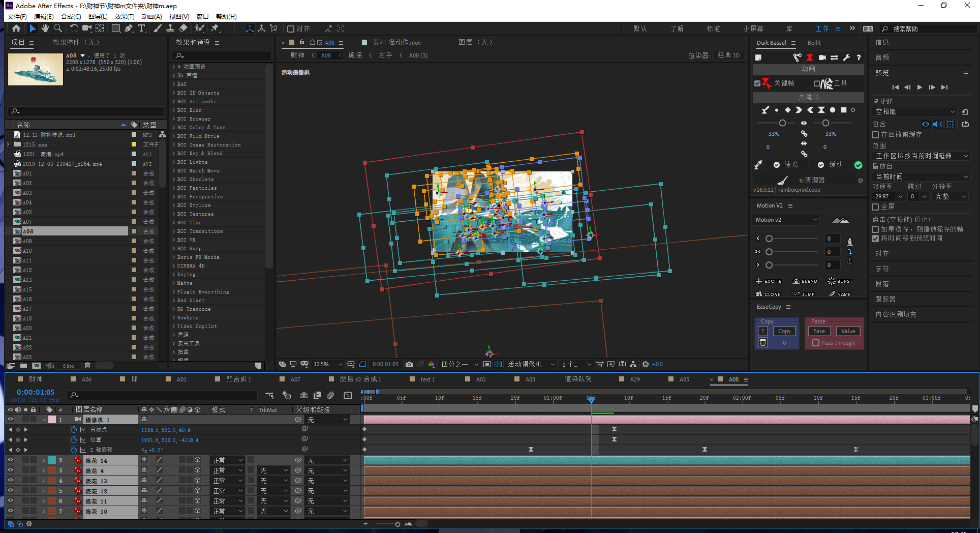The height and width of the screenshot is (533, 980).
Task: Uncheck 将时间移到预览时间 checkbox
Action: tap(875, 239)
